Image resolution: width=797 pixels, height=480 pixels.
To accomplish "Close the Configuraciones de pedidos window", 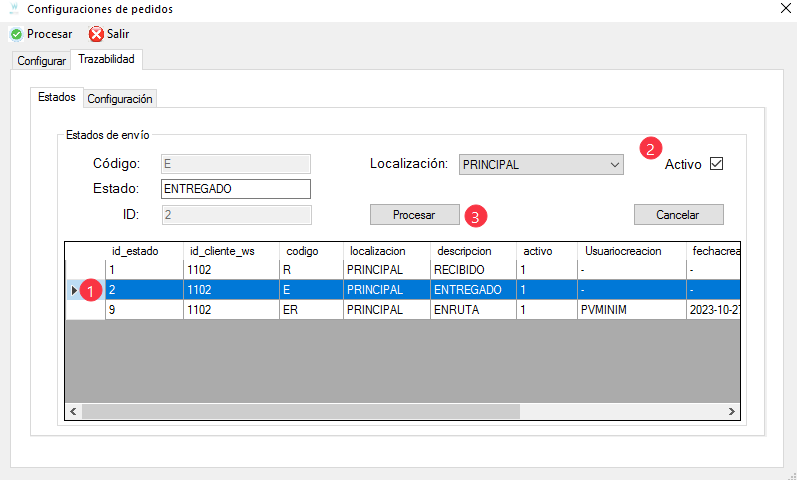I will [785, 9].
